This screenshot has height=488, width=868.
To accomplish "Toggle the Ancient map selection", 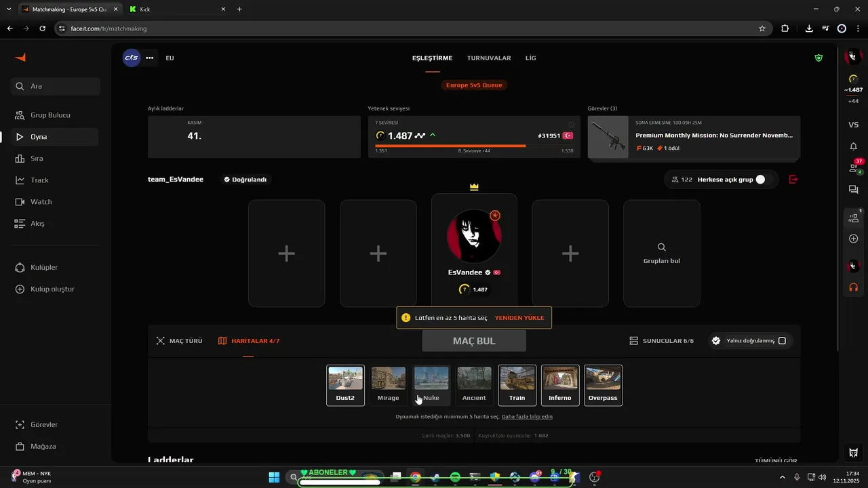I will (x=474, y=385).
